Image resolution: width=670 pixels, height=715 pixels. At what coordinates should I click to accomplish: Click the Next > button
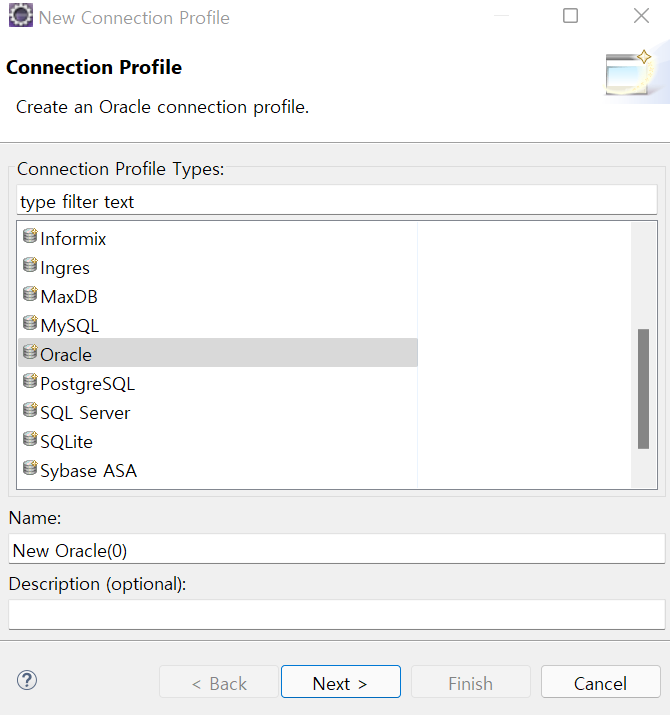pos(341,682)
